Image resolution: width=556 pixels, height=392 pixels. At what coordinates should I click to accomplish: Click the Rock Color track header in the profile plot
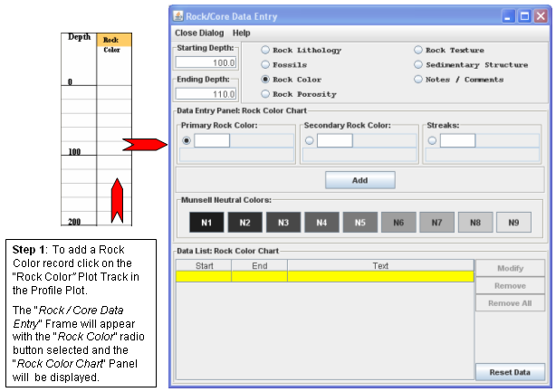click(114, 40)
